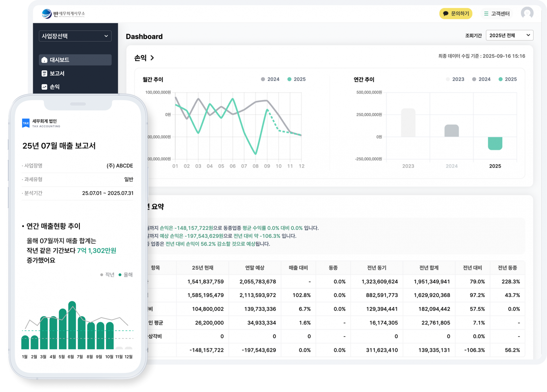Toggle the 2024 legend in 연간 추이
Viewport: 547px width, 392px height.
[481, 79]
